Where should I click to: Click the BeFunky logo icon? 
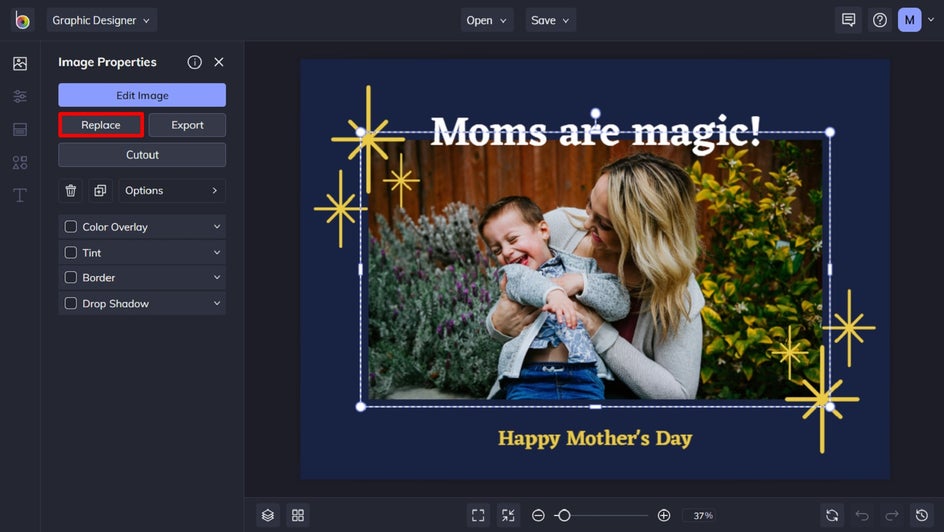(22, 20)
